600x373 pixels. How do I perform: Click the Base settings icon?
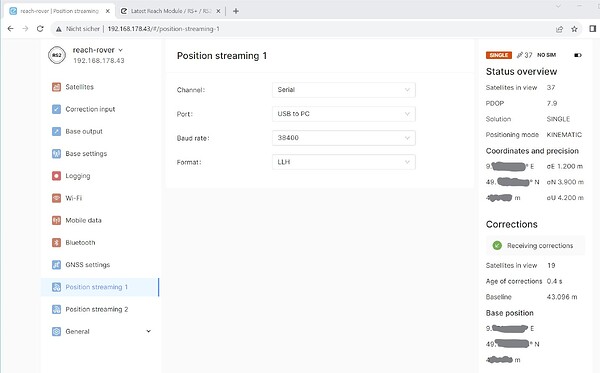[x=56, y=153]
